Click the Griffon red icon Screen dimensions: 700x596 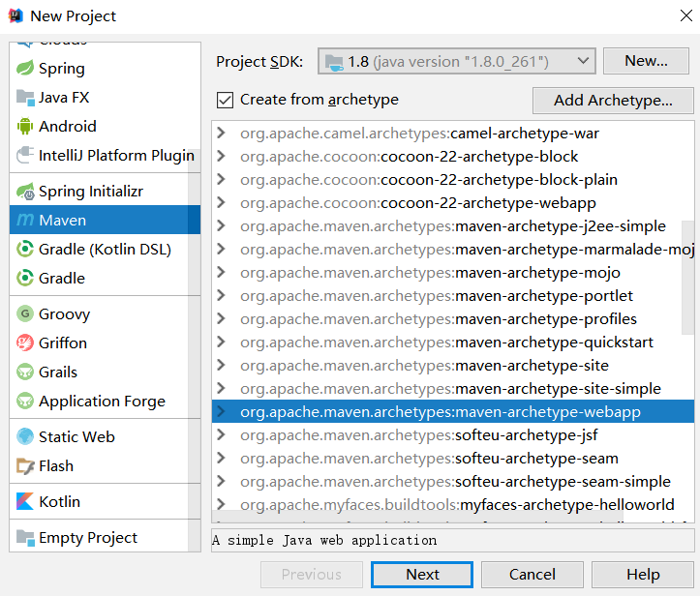pyautogui.click(x=25, y=343)
